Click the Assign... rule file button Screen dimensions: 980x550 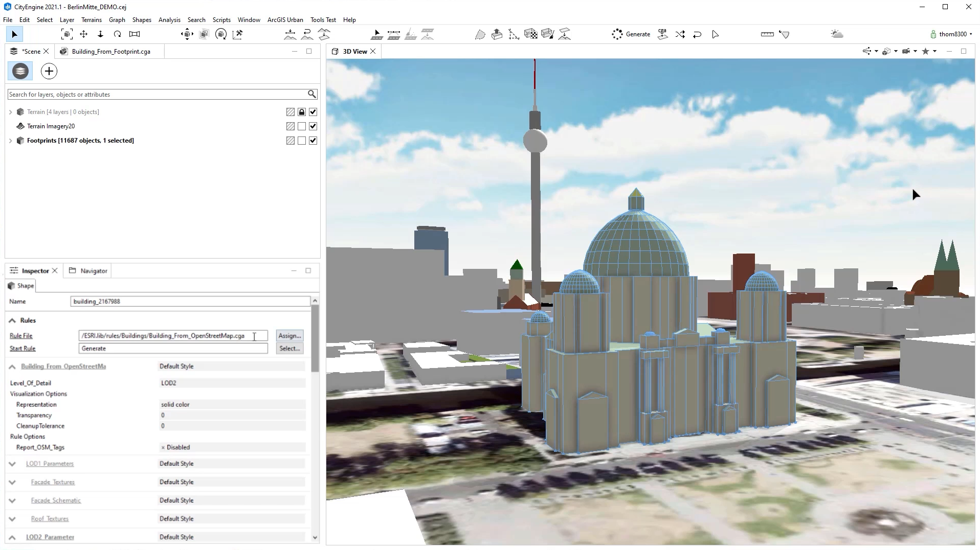[289, 336]
